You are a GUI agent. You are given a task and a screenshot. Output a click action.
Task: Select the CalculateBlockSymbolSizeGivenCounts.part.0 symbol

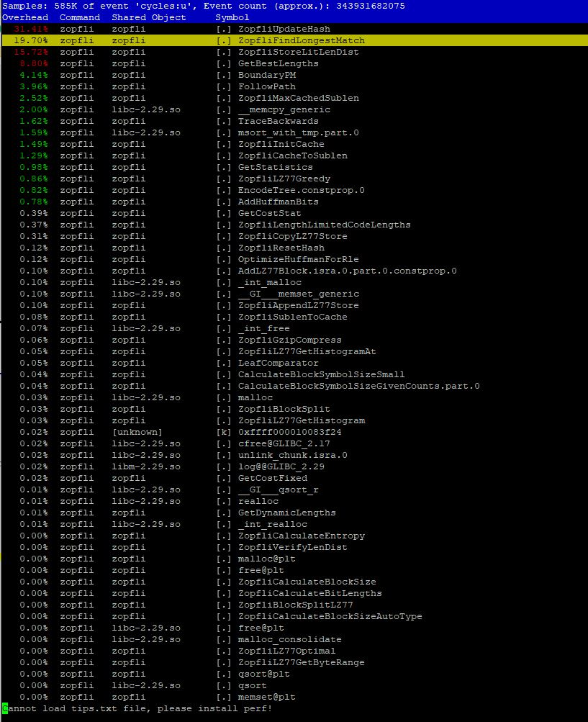point(358,386)
